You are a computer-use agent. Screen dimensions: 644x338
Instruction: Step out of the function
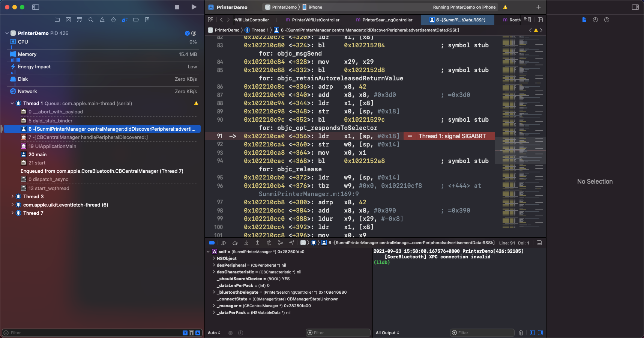pyautogui.click(x=257, y=243)
